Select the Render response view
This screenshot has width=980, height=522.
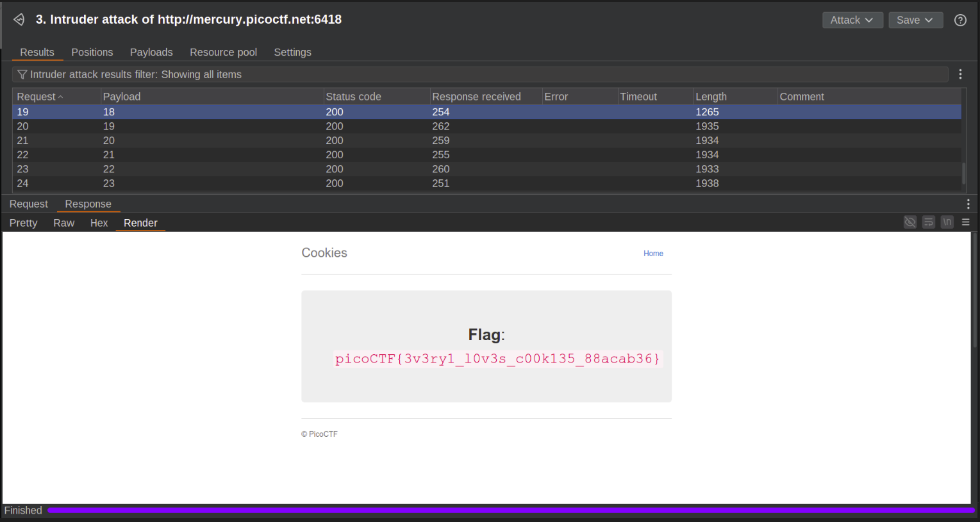coord(140,222)
